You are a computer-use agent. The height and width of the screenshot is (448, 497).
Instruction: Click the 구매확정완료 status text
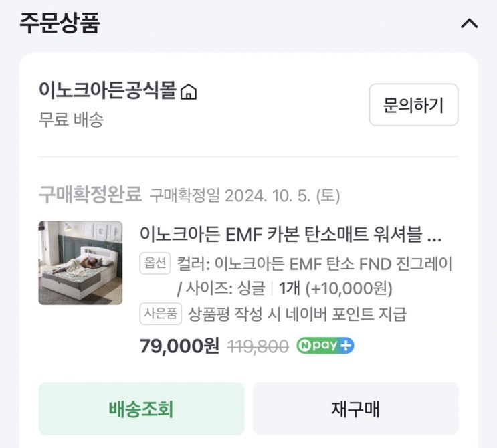click(x=90, y=194)
